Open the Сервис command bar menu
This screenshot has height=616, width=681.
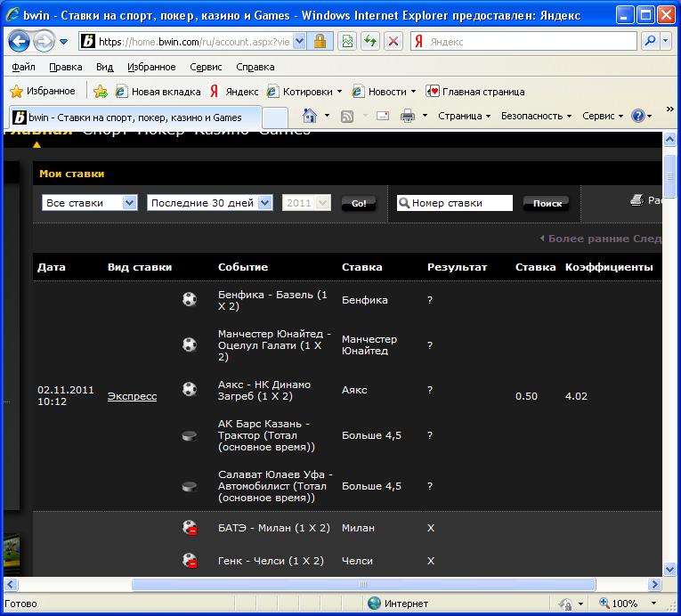click(x=603, y=116)
